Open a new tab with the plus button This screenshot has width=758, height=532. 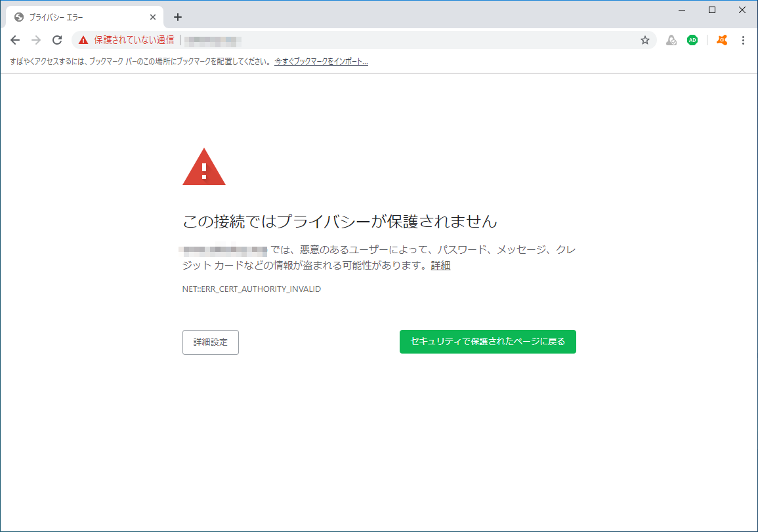(x=177, y=17)
